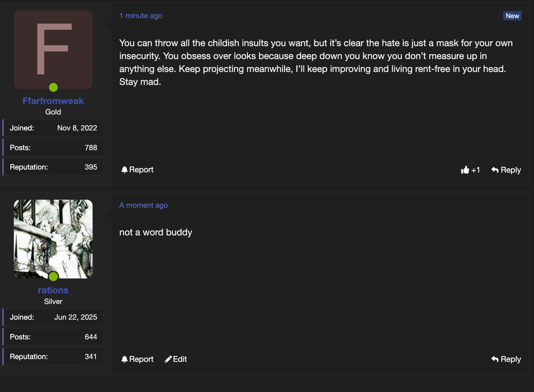
Task: Click the New badge on the first post
Action: point(512,16)
